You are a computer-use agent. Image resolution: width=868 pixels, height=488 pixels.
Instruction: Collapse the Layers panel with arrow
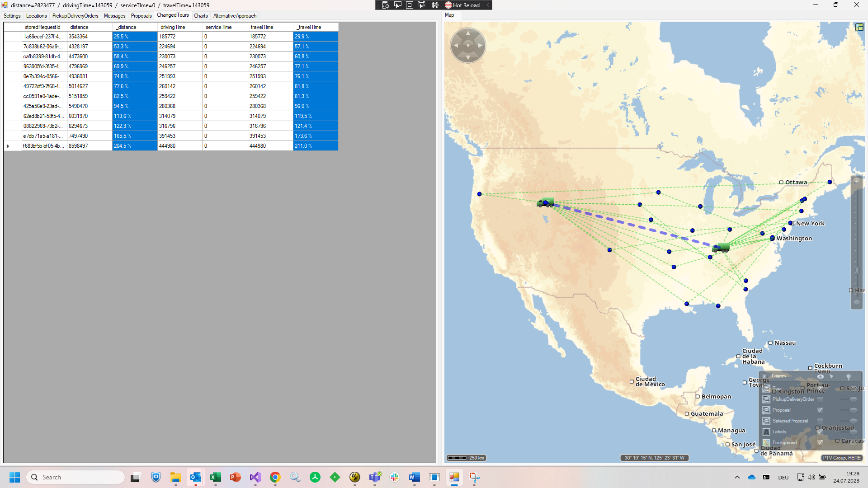[764, 376]
